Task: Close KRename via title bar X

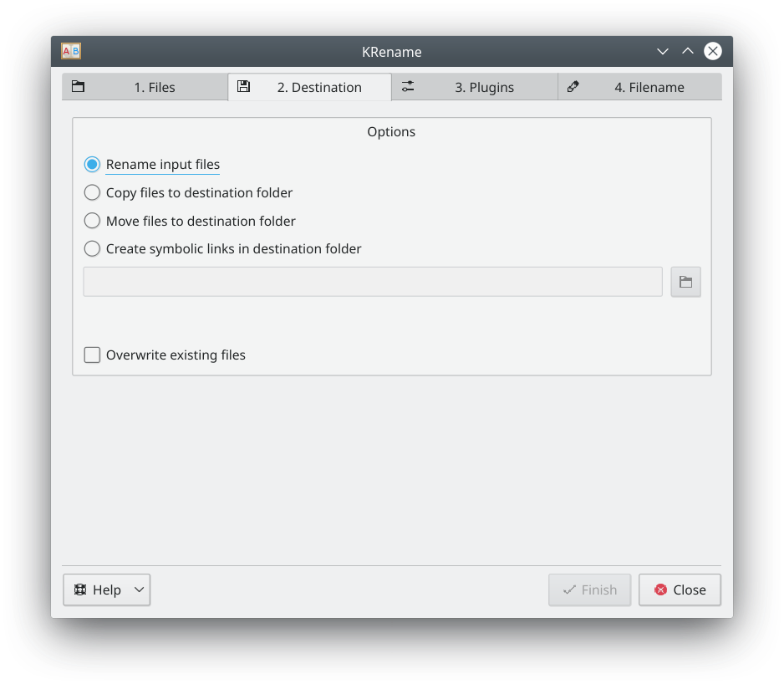Action: coord(712,51)
